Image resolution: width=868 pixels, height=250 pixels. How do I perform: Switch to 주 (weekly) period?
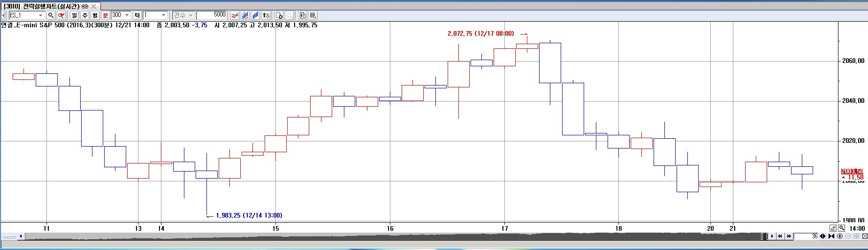(x=84, y=15)
